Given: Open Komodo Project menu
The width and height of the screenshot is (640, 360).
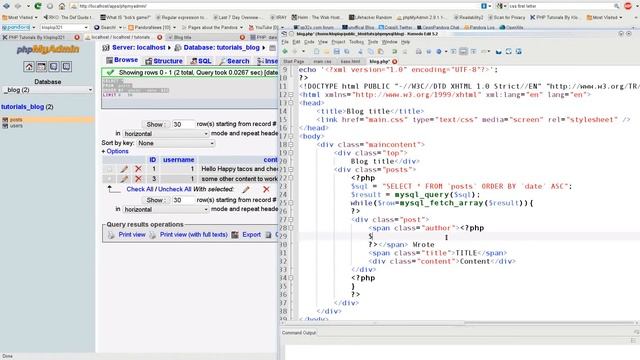Looking at the screenshot, I should [338, 42].
